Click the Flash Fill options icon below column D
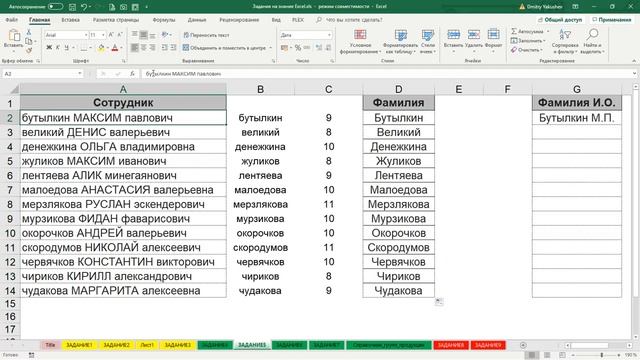 (439, 302)
